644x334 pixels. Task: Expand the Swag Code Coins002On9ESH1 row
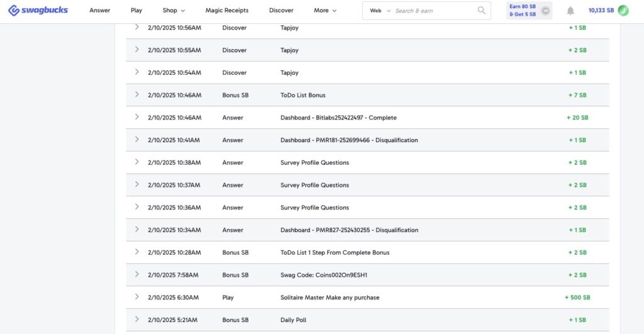tap(137, 274)
